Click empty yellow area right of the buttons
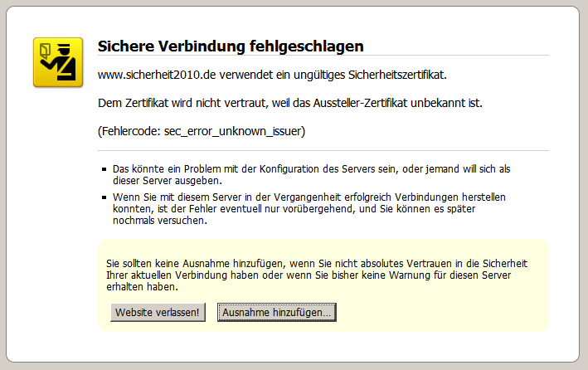 click(440, 312)
